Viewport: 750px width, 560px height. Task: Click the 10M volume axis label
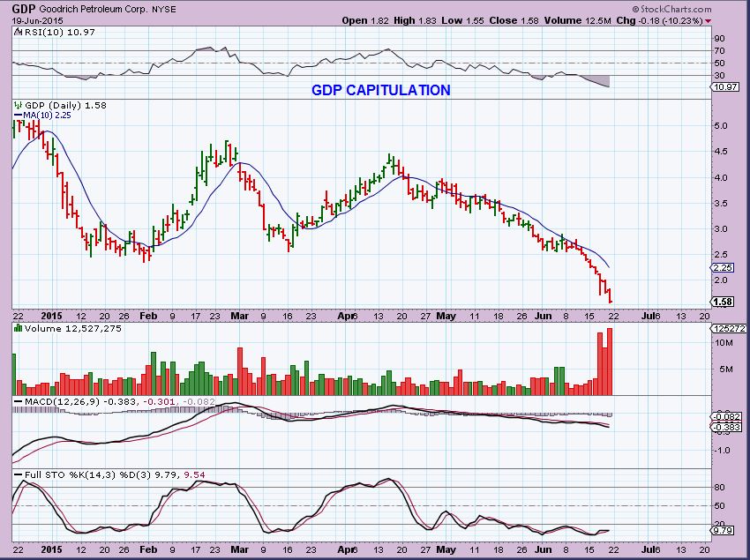pos(724,342)
